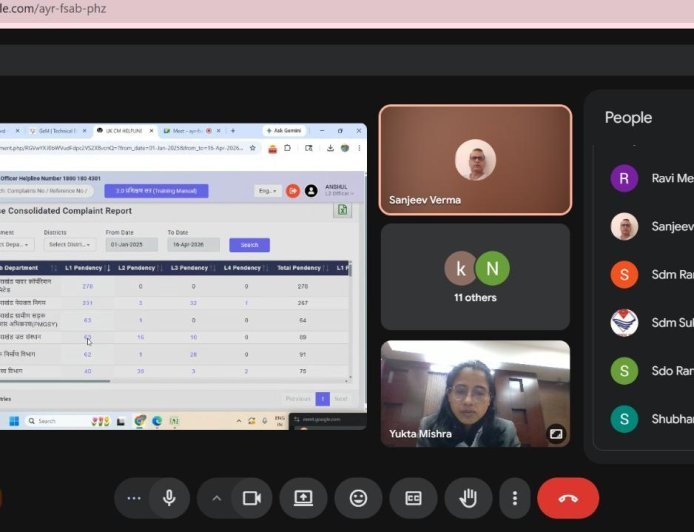
Task: Switch to the UK CM HELPLINE browser tab
Action: pyautogui.click(x=120, y=131)
